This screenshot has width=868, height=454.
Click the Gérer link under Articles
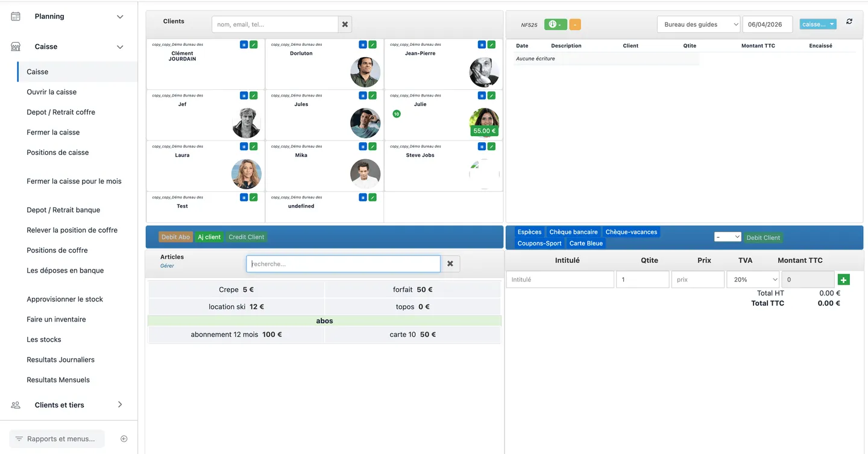tap(167, 266)
